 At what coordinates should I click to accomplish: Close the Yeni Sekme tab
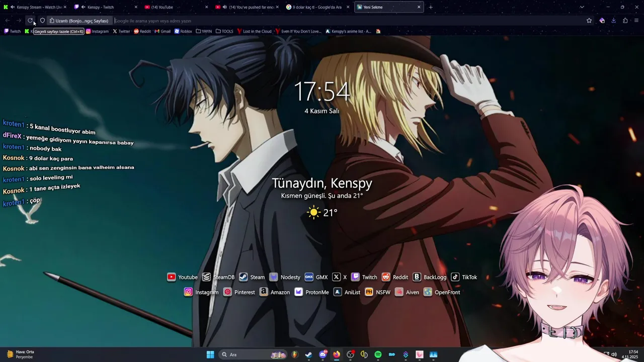coord(419,7)
